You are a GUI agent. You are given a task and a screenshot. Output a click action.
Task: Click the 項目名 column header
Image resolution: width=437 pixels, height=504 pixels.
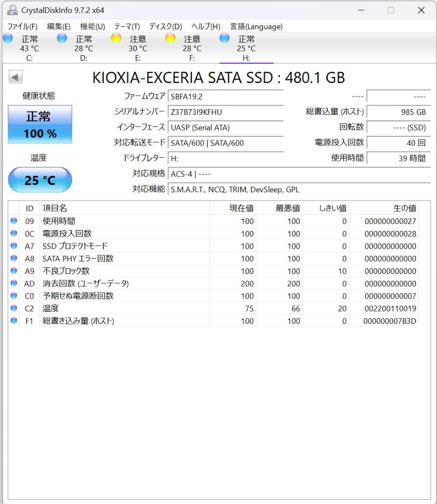pos(125,208)
